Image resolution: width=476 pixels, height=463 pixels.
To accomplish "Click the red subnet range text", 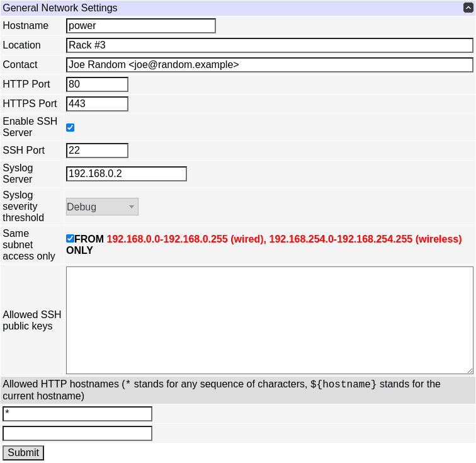I will 283,239.
